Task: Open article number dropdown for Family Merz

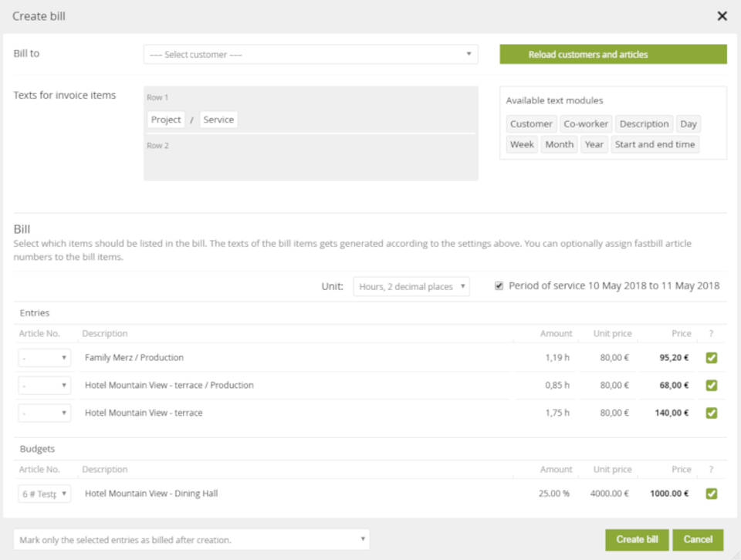Action: tap(45, 358)
